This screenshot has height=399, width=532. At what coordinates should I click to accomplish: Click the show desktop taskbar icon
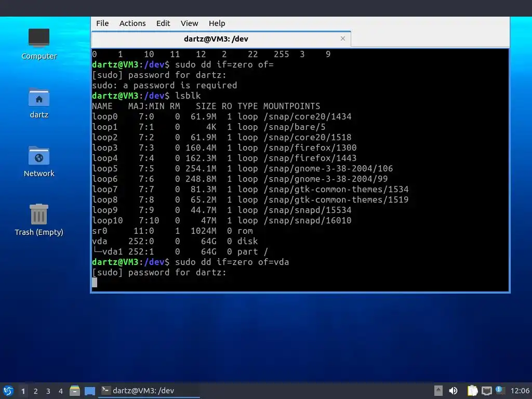pos(89,391)
